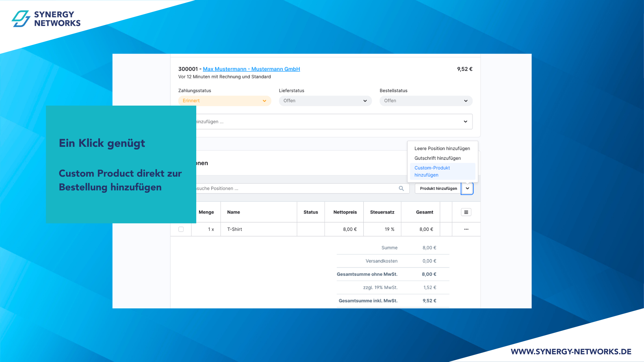The image size is (644, 362).
Task: Toggle the arrow next to Produkt hinzufügen
Action: (467, 188)
